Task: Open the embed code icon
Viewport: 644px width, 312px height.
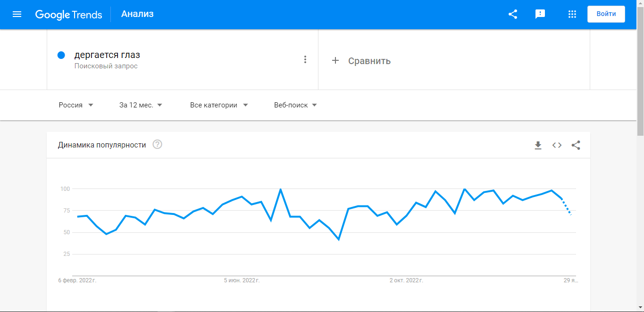Action: [x=557, y=145]
